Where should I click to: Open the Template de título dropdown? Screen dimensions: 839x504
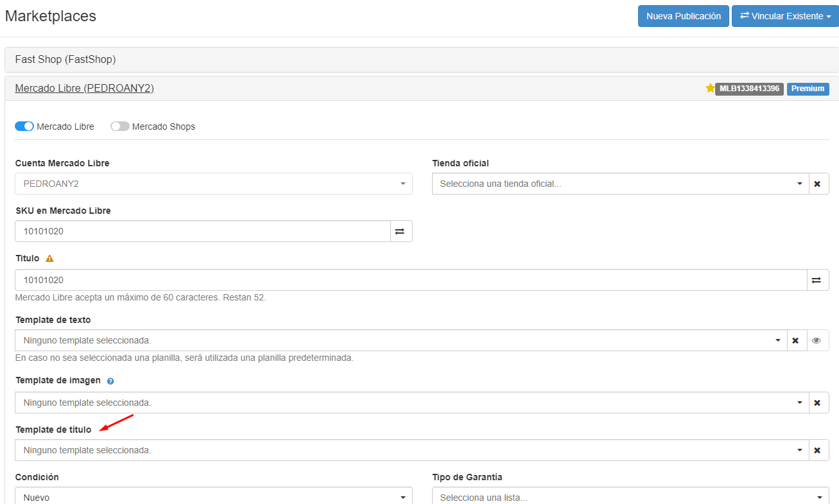[x=411, y=450]
